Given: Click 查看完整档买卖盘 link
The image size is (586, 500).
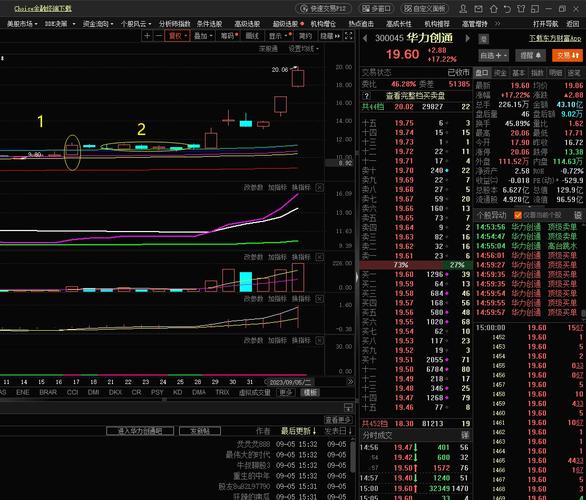Looking at the screenshot, I should pyautogui.click(x=415, y=96).
